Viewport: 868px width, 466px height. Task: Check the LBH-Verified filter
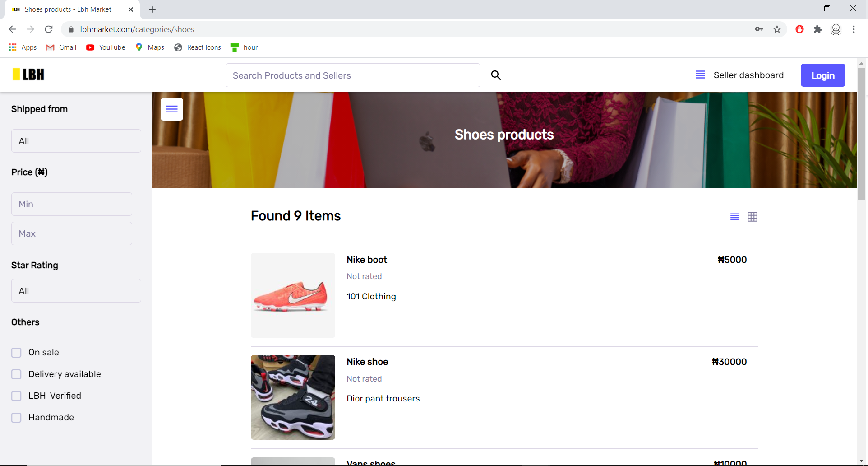point(16,396)
